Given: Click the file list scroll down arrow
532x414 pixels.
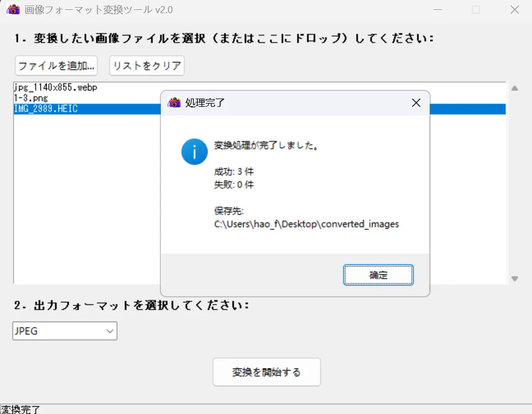Looking at the screenshot, I should [x=514, y=279].
